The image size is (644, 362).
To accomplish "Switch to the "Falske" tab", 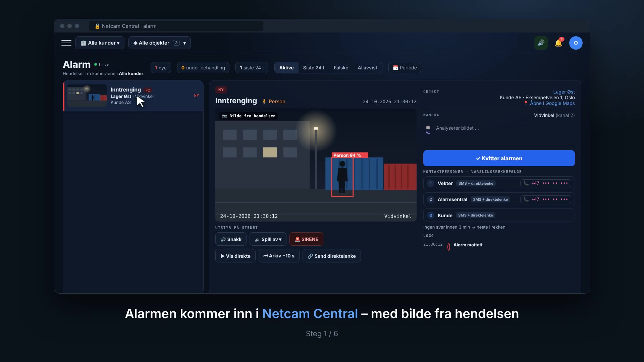I will [341, 68].
